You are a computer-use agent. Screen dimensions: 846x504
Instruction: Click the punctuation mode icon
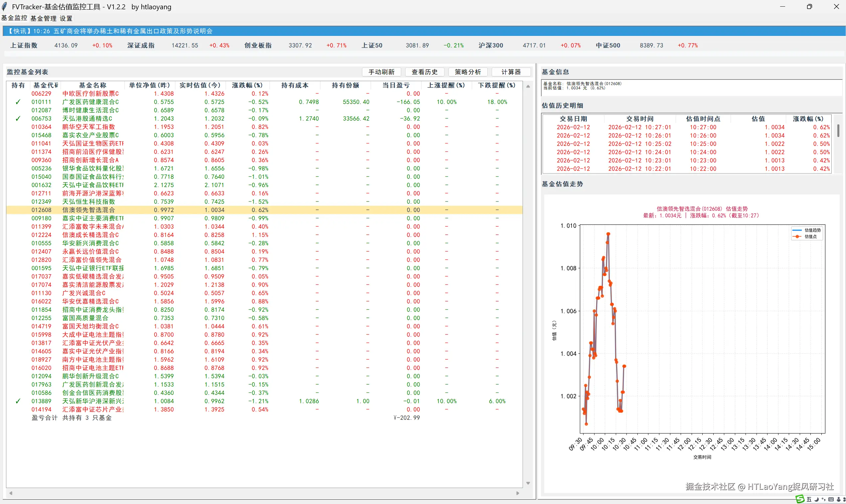(x=824, y=499)
